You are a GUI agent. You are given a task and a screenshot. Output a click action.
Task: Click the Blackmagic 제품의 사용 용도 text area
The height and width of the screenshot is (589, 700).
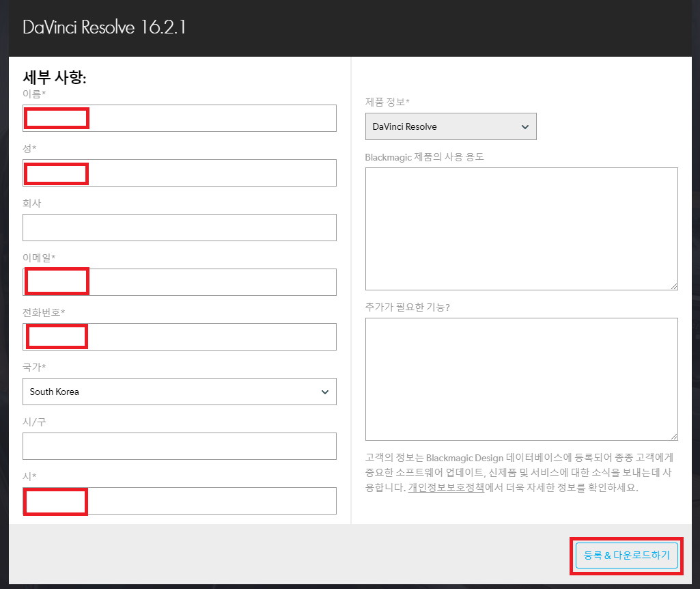point(522,229)
